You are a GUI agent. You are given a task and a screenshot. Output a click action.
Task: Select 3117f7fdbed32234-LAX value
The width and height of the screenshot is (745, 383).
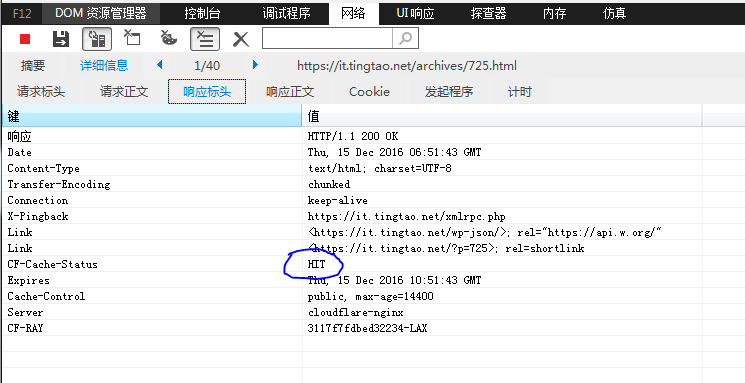point(367,328)
